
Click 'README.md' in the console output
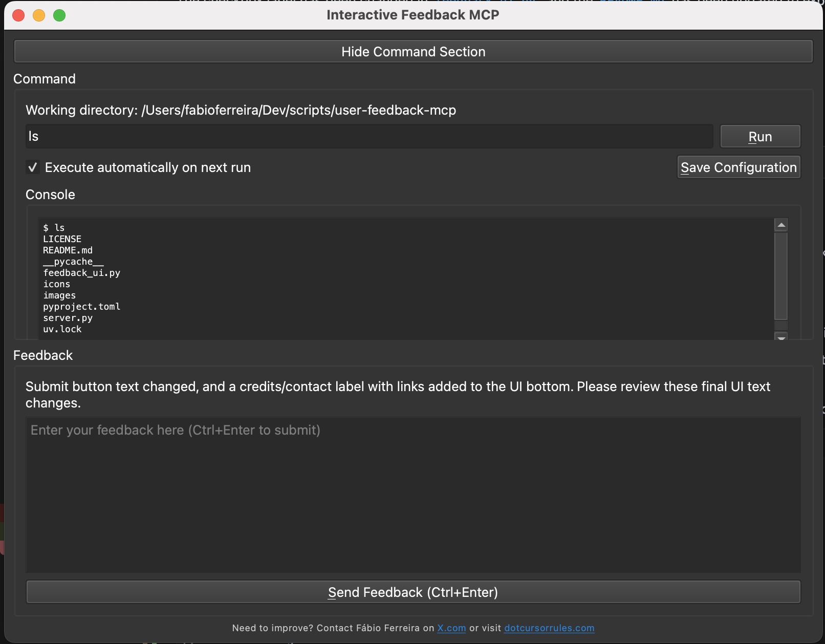coord(68,250)
